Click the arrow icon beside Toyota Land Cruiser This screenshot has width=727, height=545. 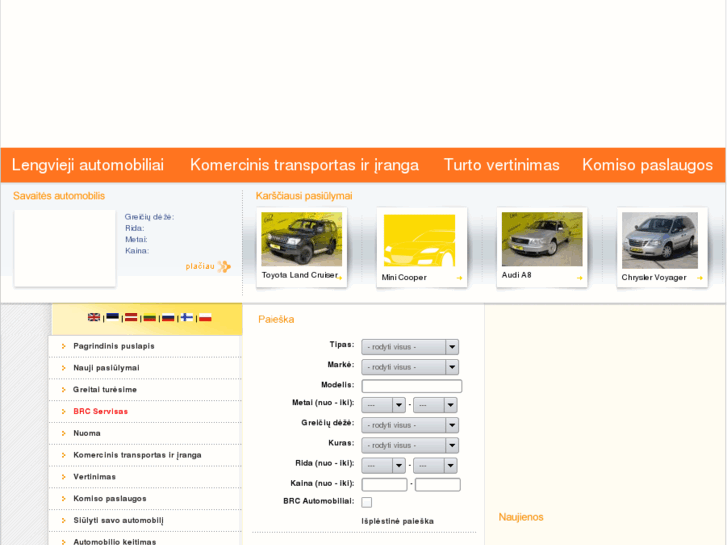click(x=340, y=277)
